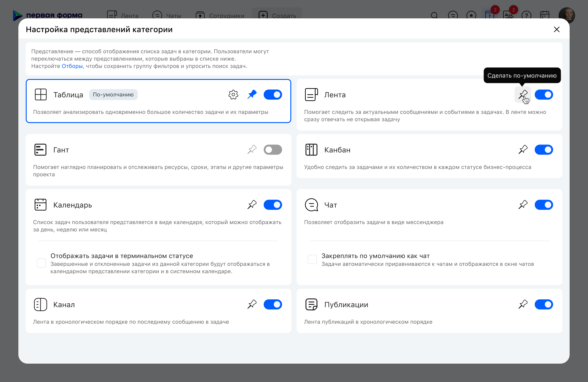Click the Гант pin icon
This screenshot has height=382, width=588.
(252, 150)
